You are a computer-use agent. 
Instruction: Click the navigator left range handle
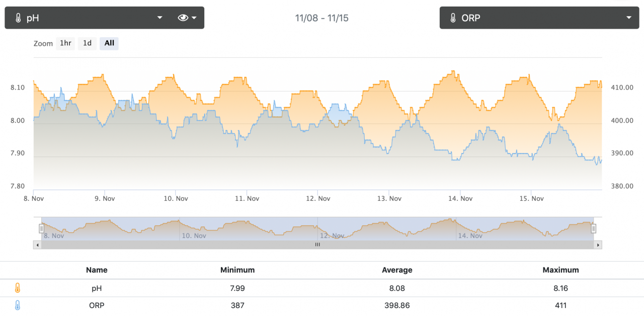42,228
